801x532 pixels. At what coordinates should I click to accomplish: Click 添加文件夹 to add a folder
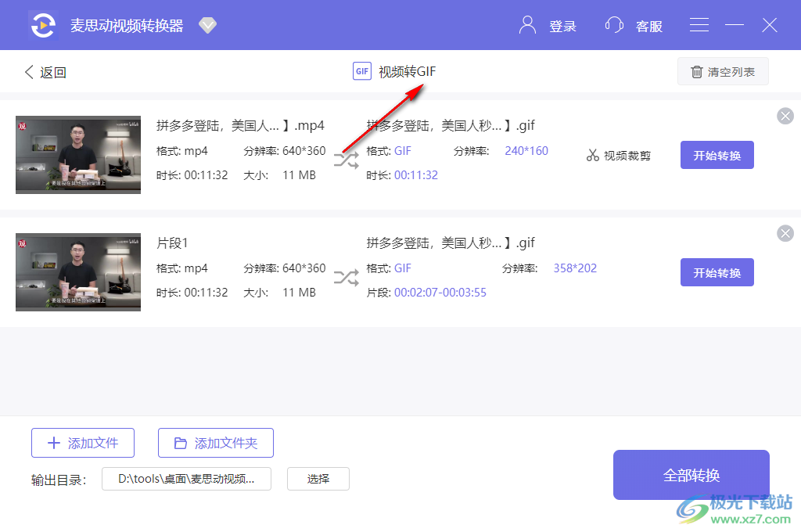click(x=216, y=443)
